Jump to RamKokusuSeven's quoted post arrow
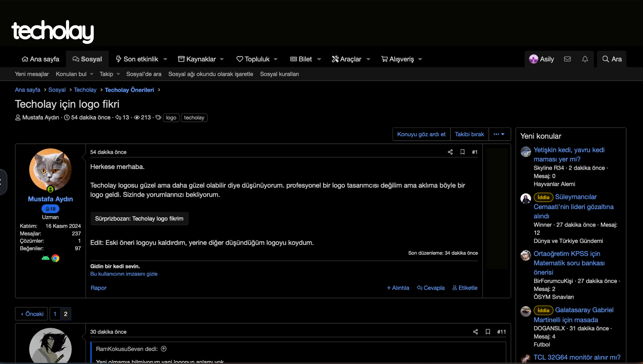The width and height of the screenshot is (643, 364). (x=164, y=349)
